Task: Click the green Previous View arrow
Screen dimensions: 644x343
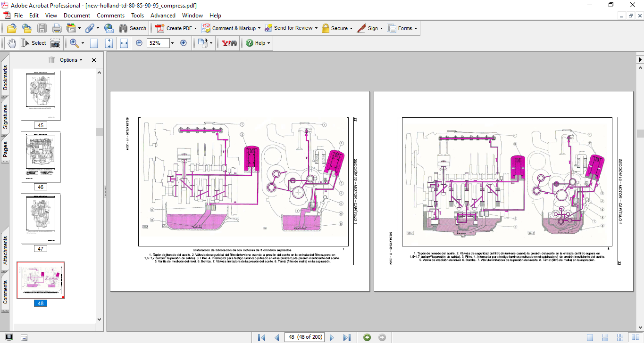Action: click(x=367, y=337)
